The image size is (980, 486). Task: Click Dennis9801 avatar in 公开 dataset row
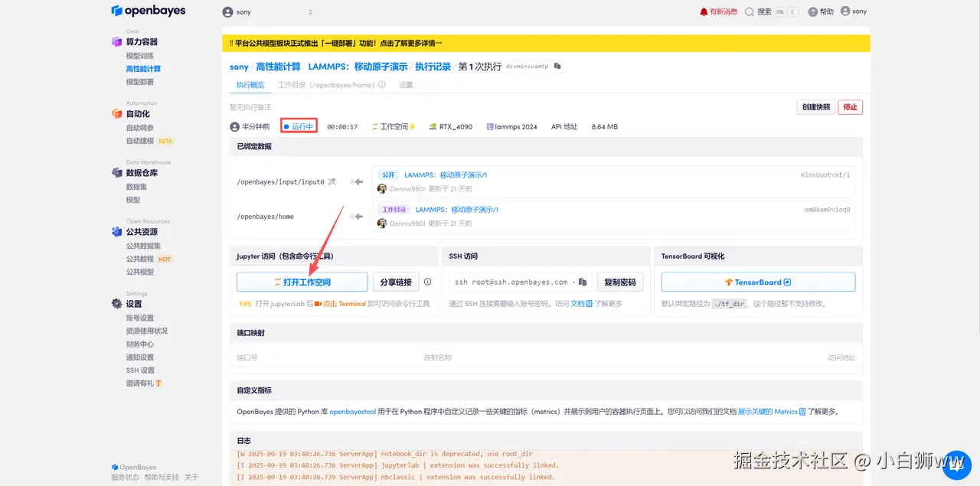point(382,188)
